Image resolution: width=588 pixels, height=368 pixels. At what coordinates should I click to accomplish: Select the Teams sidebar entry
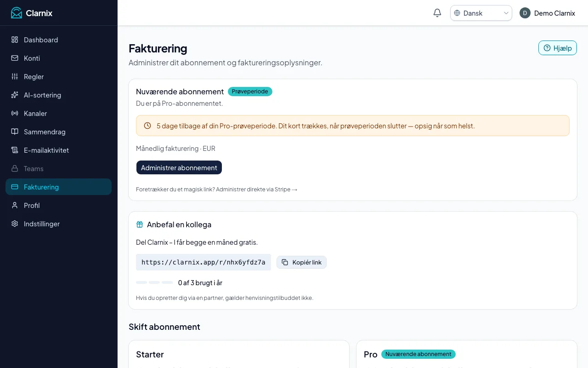[58, 168]
